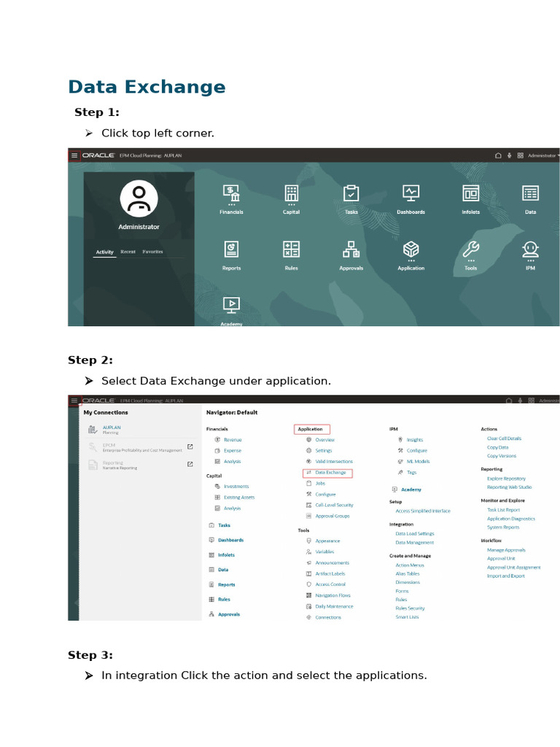Open Investments under Capital
The width and height of the screenshot is (560, 747).
coord(237,487)
